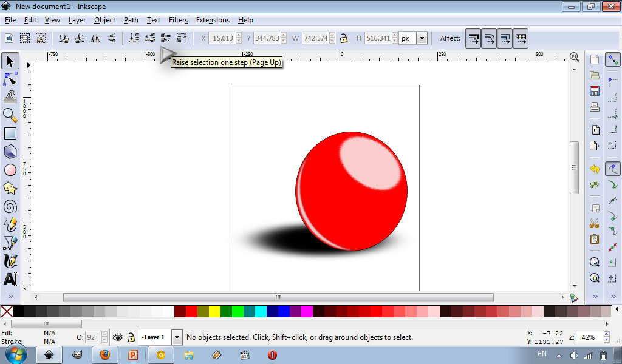Activate the Rectangle tool
622x364 pixels.
click(x=10, y=133)
